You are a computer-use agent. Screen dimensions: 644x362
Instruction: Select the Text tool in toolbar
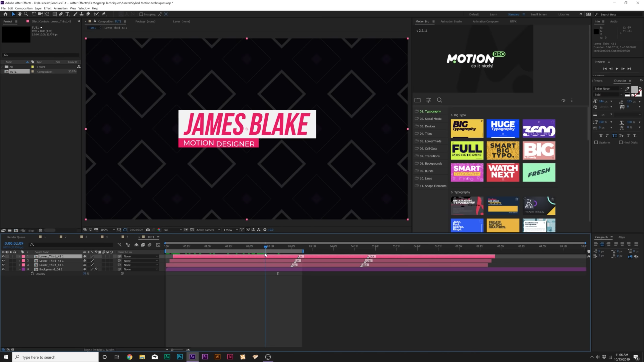(x=67, y=14)
